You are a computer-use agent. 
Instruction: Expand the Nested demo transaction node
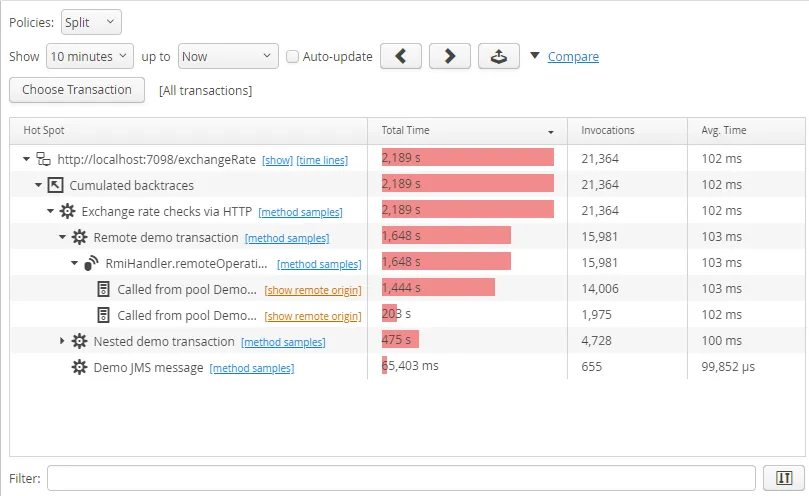(x=62, y=341)
